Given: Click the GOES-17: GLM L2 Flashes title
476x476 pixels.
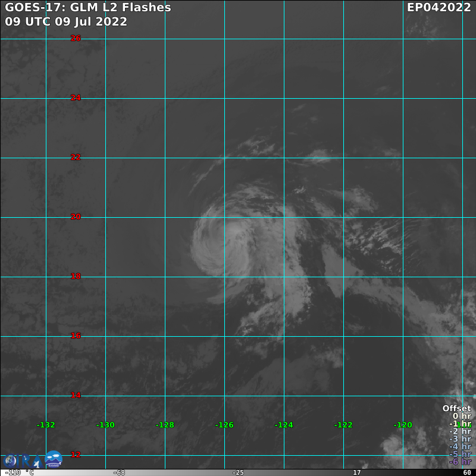Looking at the screenshot, I should point(88,8).
